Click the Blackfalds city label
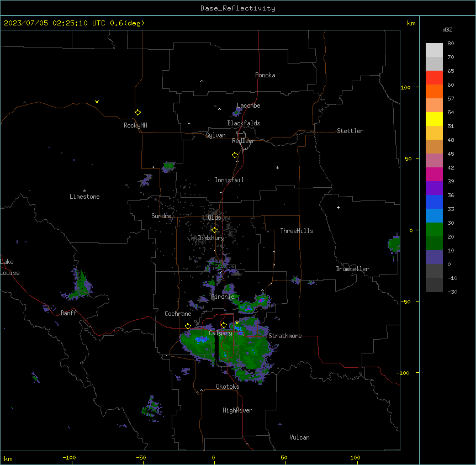The image size is (476, 465). click(244, 123)
